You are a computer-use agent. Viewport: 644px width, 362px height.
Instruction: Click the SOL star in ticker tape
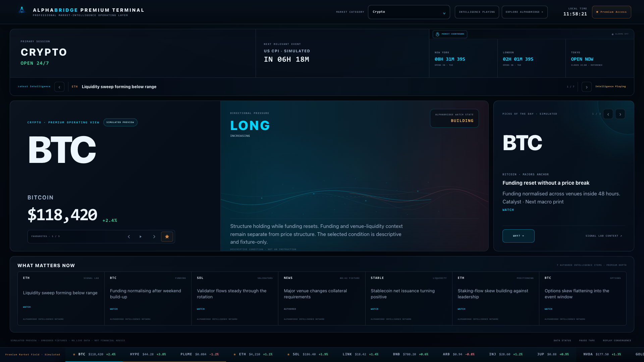pyautogui.click(x=288, y=354)
